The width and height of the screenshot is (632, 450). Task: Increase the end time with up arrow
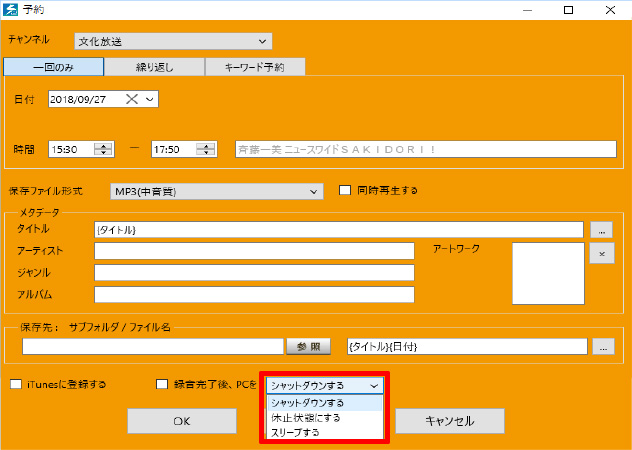(x=206, y=146)
